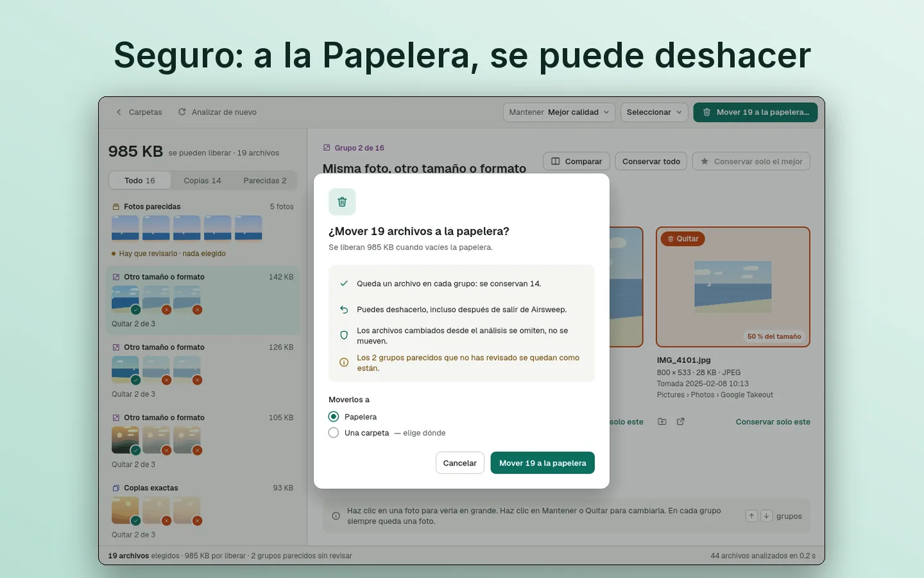
Task: Click the undo arrow icon in dialog
Action: pyautogui.click(x=344, y=310)
